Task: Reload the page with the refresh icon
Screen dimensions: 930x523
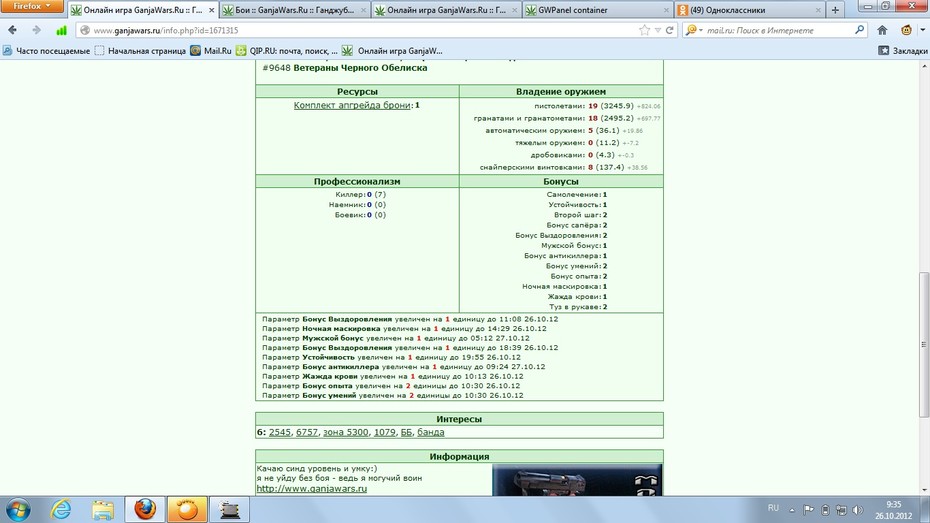Action: (x=670, y=30)
